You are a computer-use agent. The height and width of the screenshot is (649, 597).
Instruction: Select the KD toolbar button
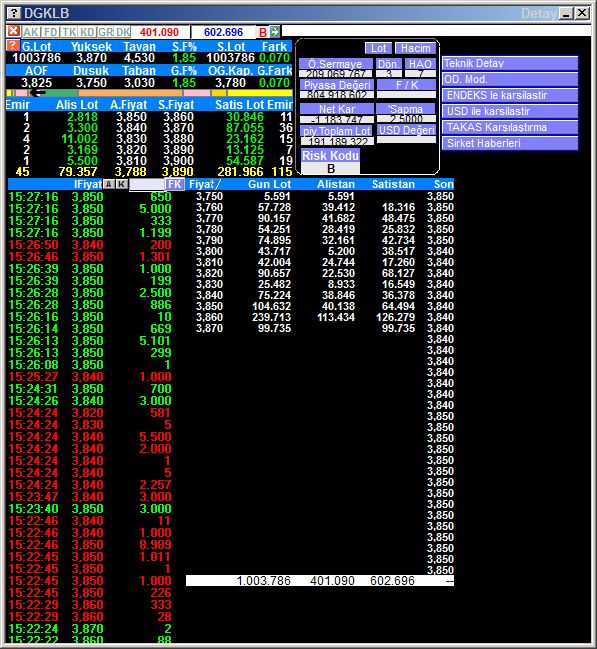87,32
